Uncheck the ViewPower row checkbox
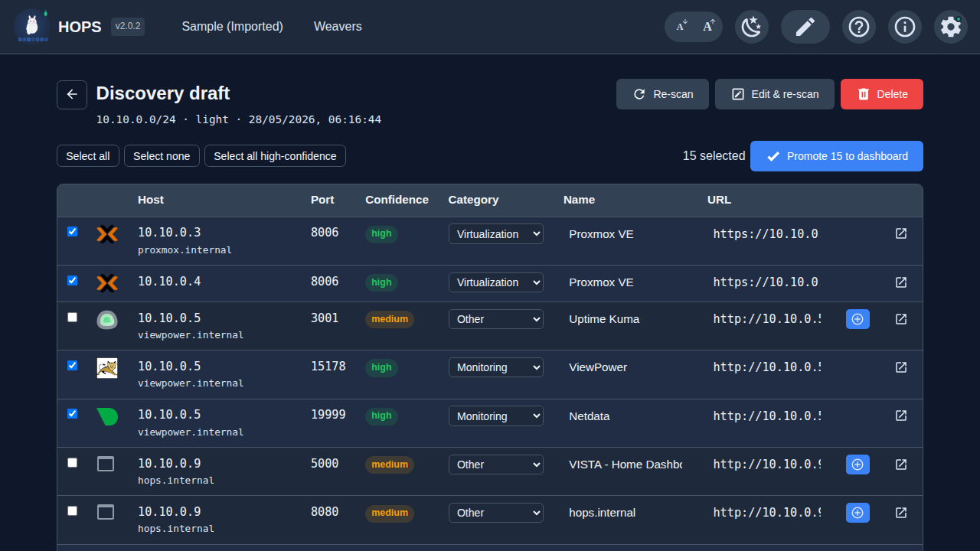The image size is (980, 551). (x=73, y=365)
